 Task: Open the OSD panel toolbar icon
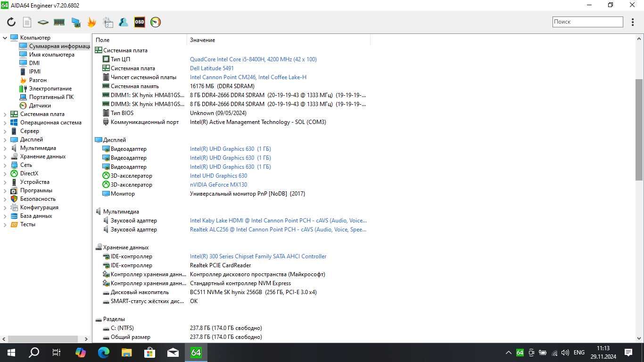140,22
